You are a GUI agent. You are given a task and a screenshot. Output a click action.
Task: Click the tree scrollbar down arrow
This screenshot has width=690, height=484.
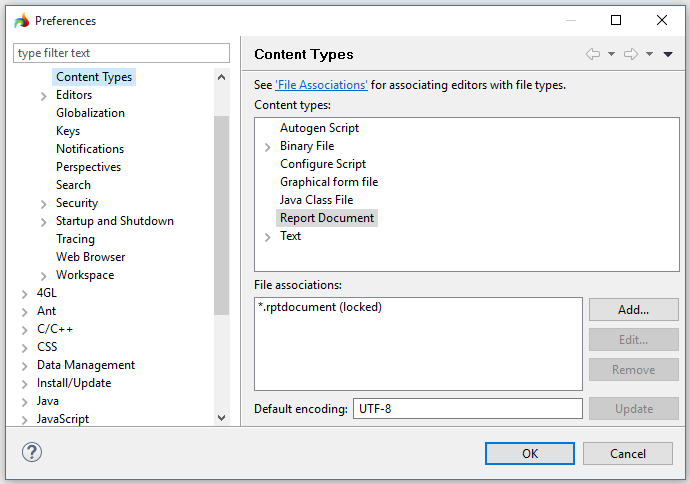221,418
